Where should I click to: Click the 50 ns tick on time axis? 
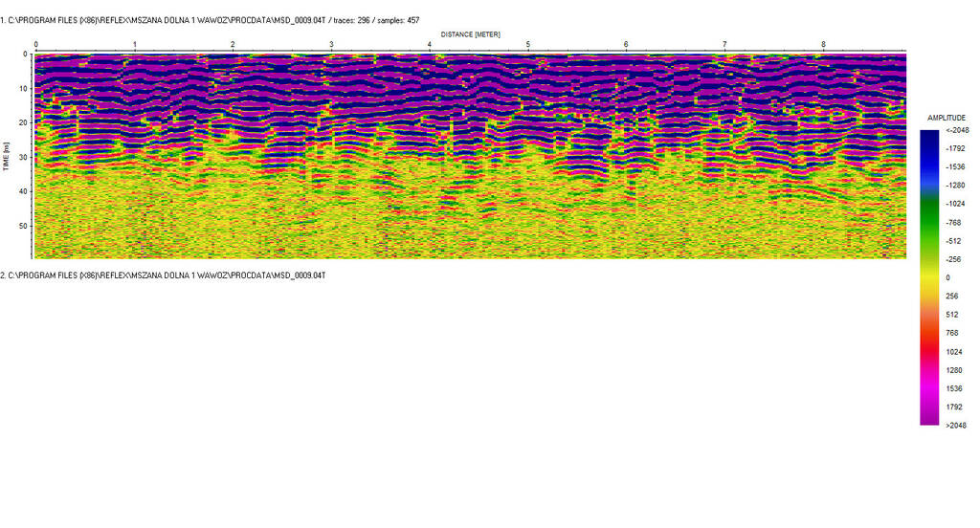click(23, 226)
